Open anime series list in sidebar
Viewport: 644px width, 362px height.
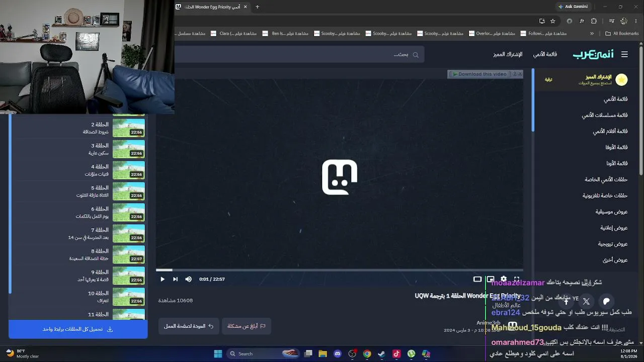click(605, 115)
